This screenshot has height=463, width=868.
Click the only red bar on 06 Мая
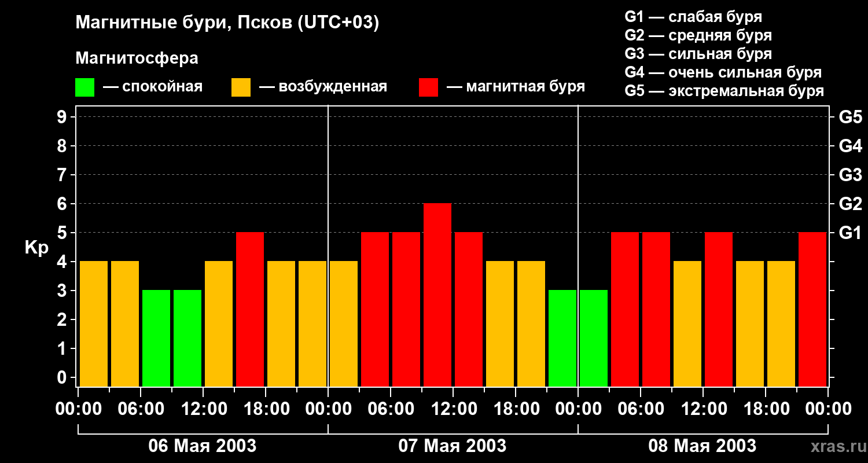250,309
